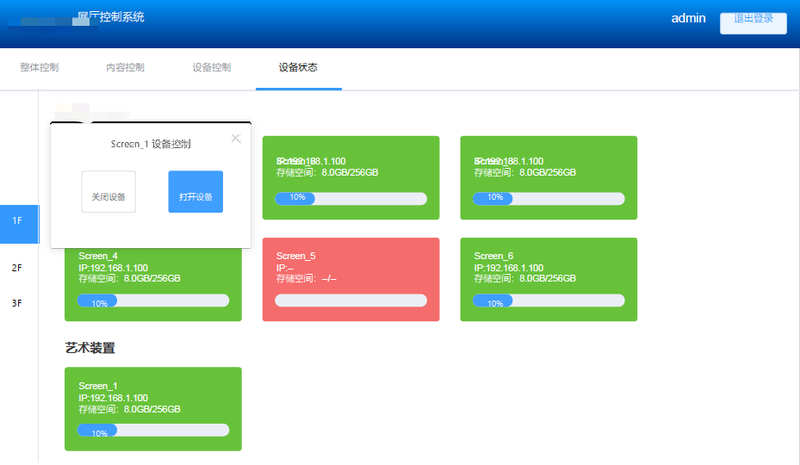Viewport: 800px width, 465px height.
Task: Open the 设备控制 tab
Action: pos(212,67)
